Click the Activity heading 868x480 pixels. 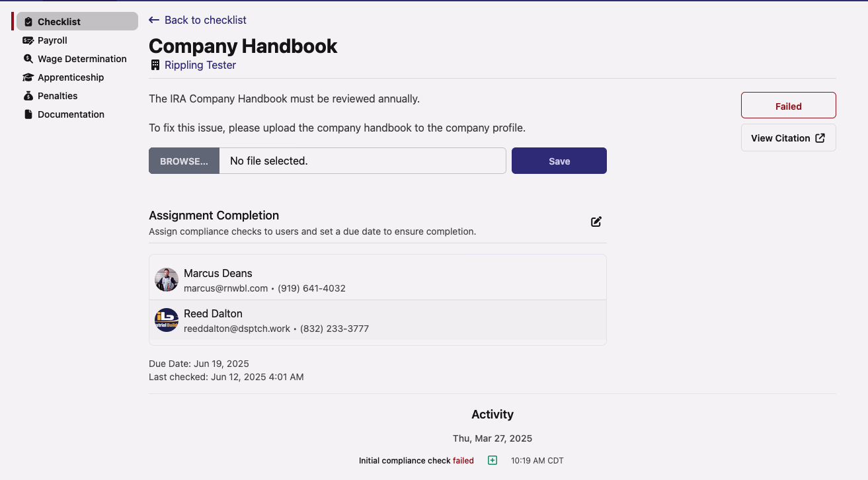coord(493,415)
